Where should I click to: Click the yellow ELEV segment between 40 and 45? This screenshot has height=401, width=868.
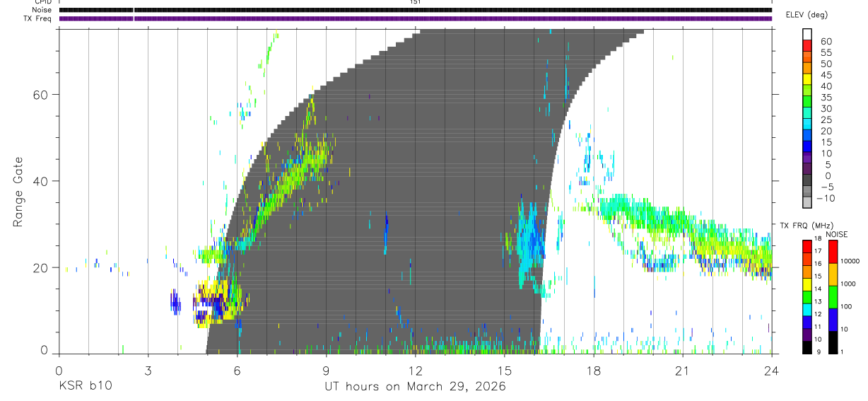(x=807, y=79)
